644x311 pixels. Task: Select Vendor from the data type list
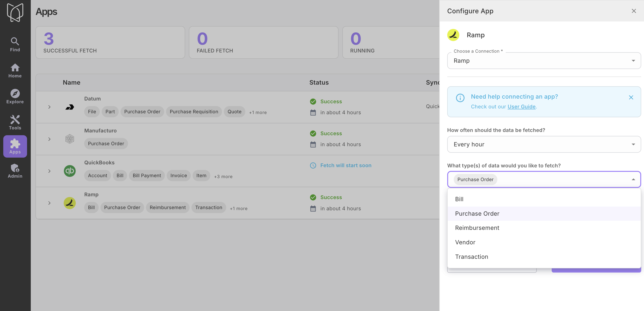click(x=544, y=242)
